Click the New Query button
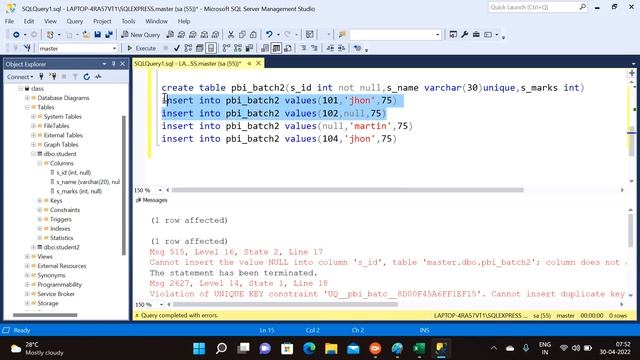 141,35
